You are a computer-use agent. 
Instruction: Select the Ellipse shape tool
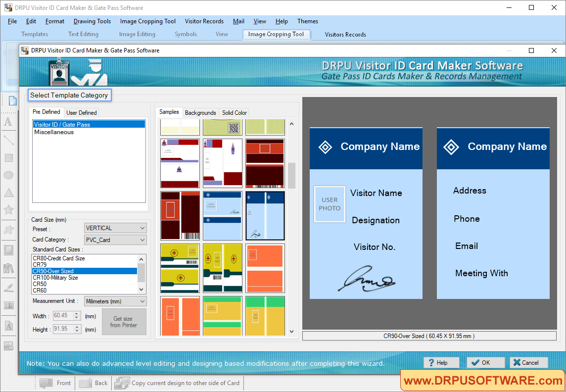(8, 176)
